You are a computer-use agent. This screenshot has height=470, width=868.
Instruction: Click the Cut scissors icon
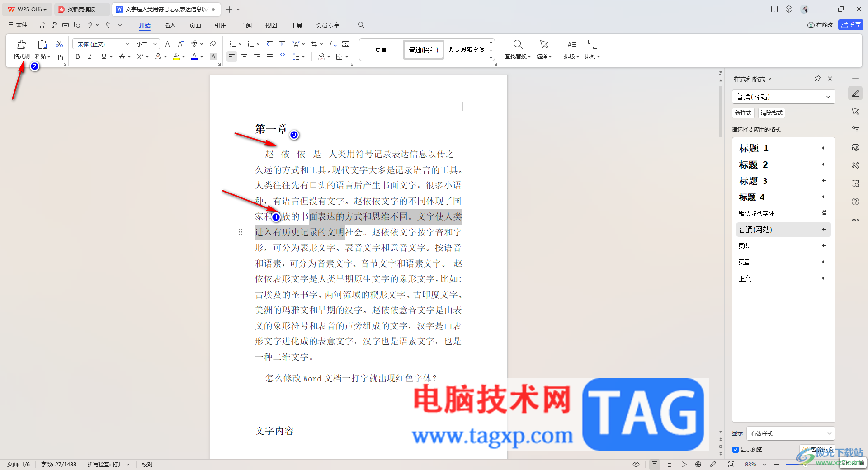(x=59, y=44)
